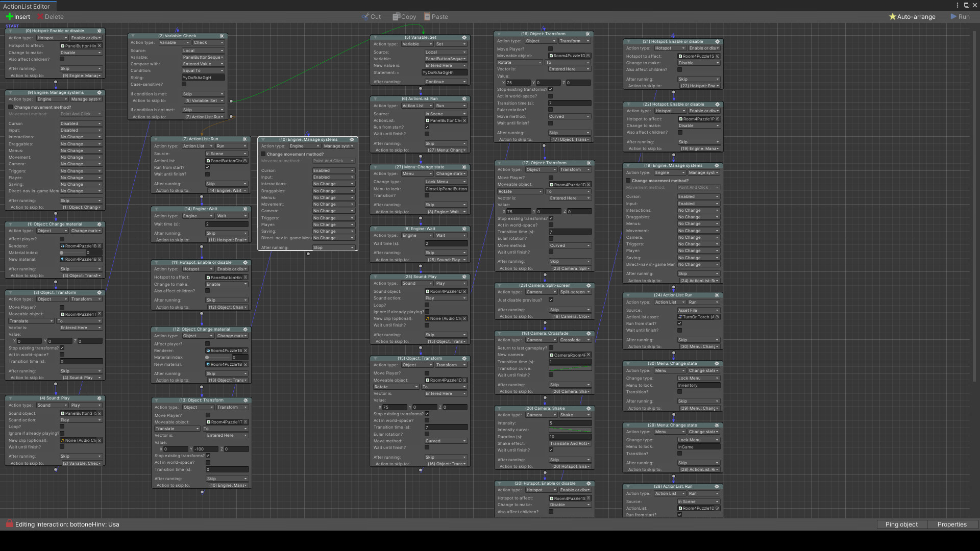Click the Cut toolbar item
Viewport: 980px width, 551px height.
tap(371, 17)
